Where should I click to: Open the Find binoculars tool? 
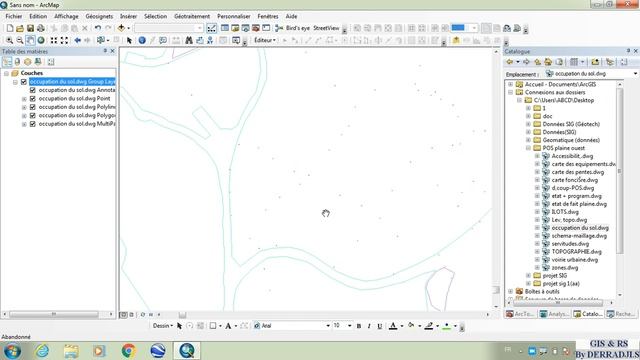[189, 40]
